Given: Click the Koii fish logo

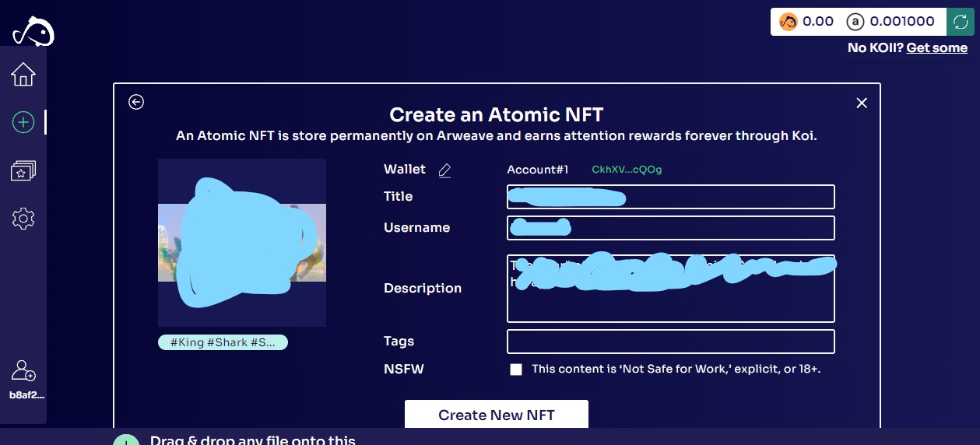Looking at the screenshot, I should click(33, 31).
